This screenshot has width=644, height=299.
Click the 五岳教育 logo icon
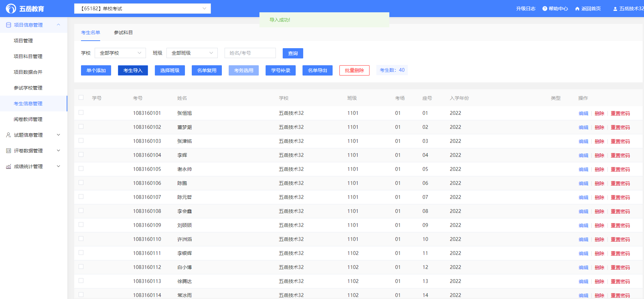click(11, 9)
